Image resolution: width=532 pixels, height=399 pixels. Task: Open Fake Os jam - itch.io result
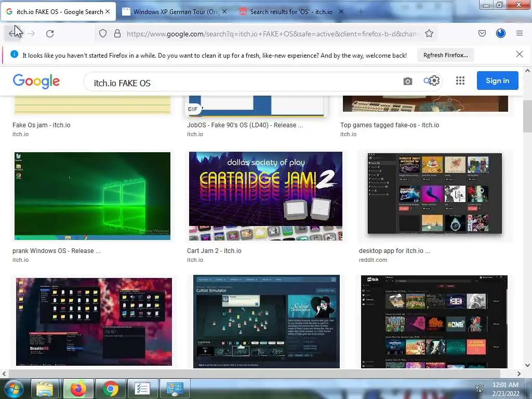42,125
